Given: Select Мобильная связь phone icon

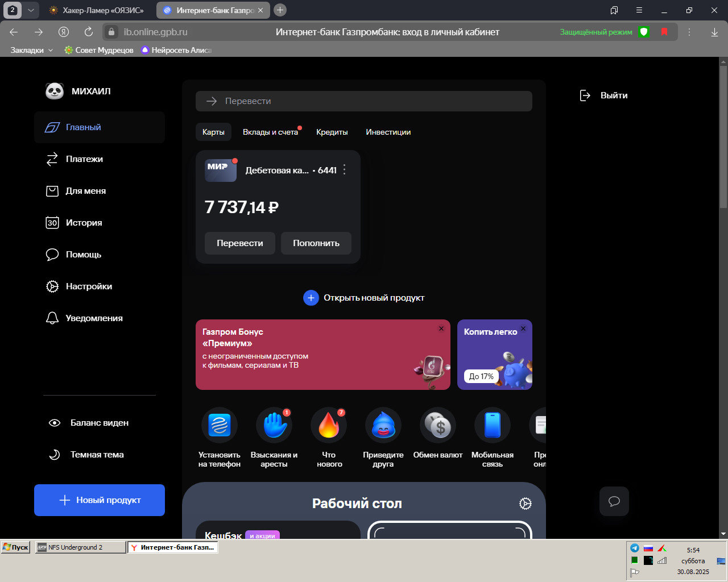Looking at the screenshot, I should 493,426.
